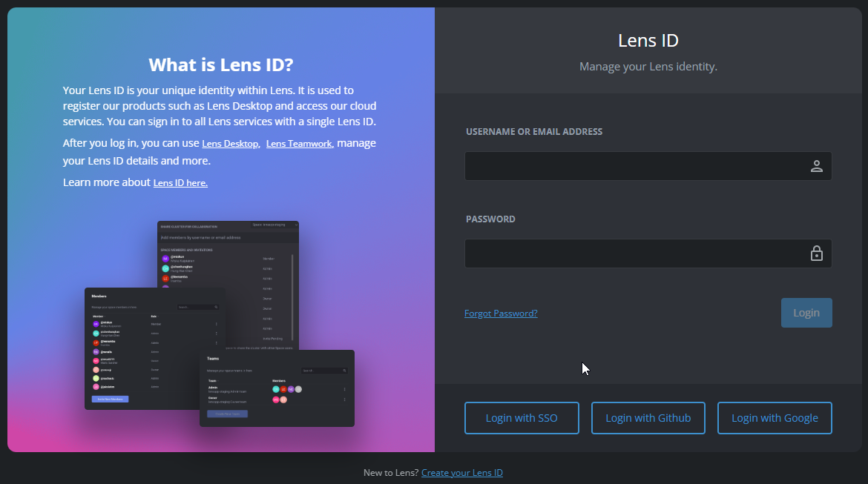Open the Lens Teamwork link
Image resolution: width=868 pixels, height=484 pixels.
pyautogui.click(x=298, y=143)
